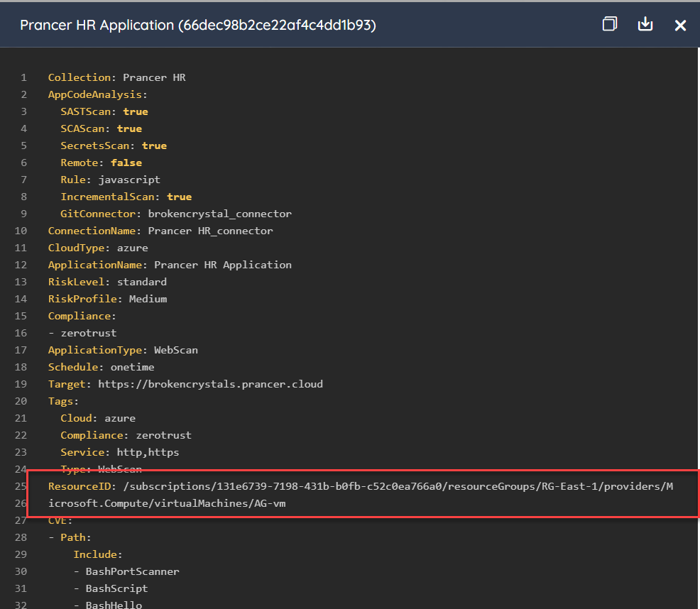Screen dimensions: 700x609
Task: Download the configuration file
Action: 645,24
